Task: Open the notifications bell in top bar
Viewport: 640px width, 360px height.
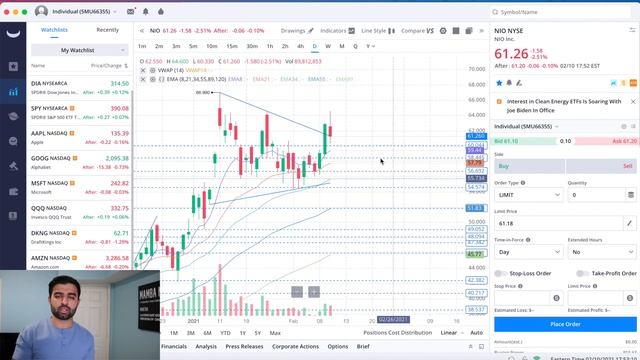Action: click(x=145, y=12)
